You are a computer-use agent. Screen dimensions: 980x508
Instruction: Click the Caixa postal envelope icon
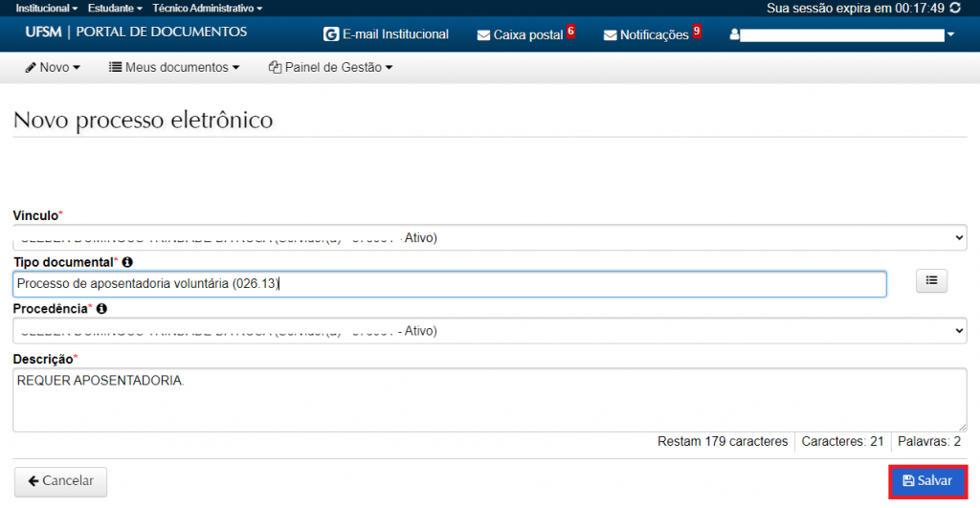point(483,35)
